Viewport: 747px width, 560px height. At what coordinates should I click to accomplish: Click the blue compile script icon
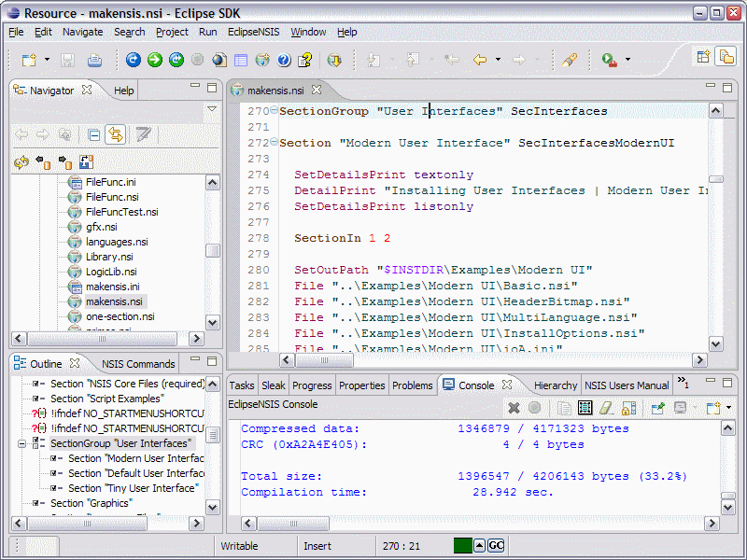(x=134, y=60)
